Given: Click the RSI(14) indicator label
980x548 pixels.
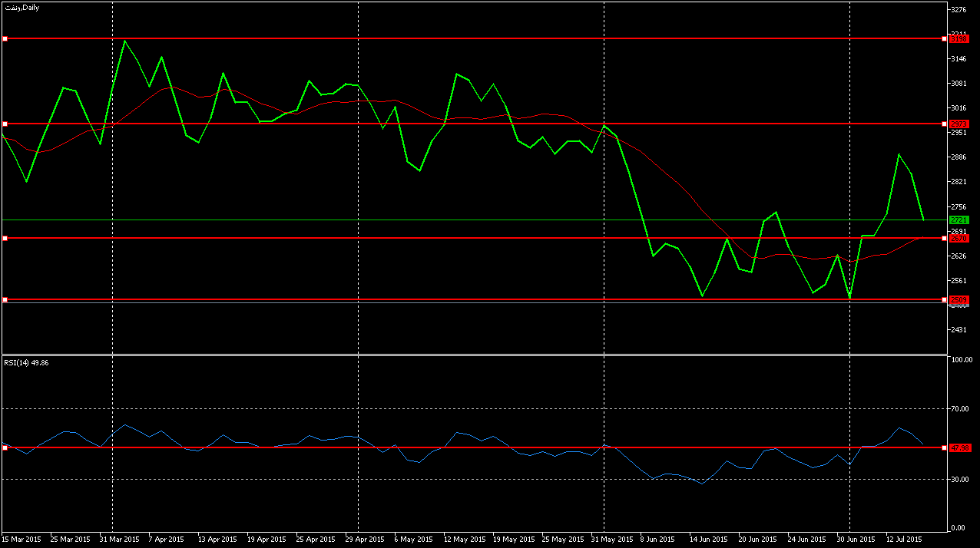Looking at the screenshot, I should click(x=27, y=362).
